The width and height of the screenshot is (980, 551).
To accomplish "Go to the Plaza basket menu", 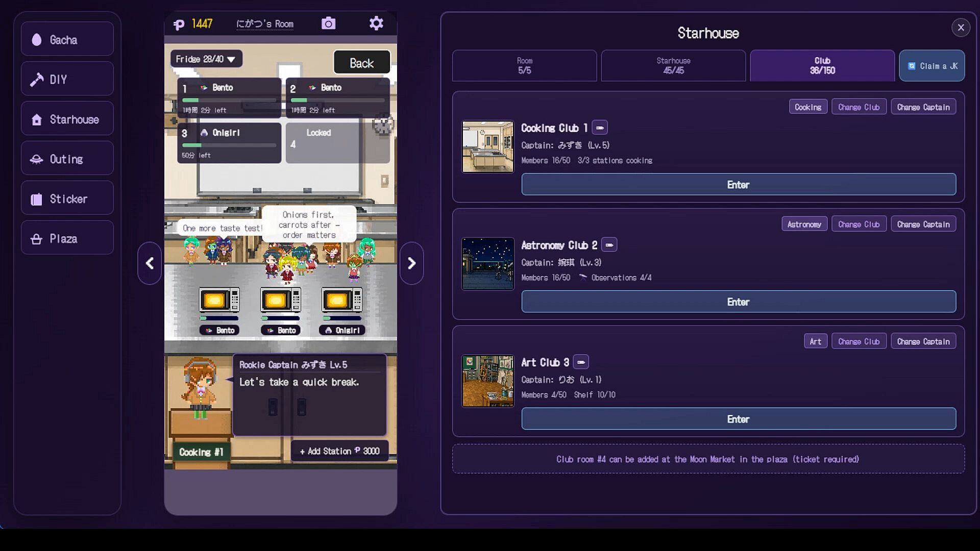I will [x=67, y=238].
